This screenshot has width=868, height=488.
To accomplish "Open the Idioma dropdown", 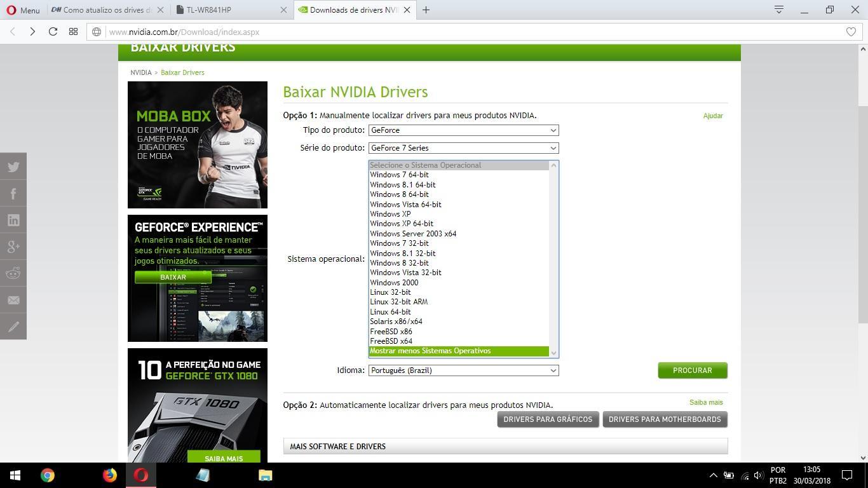I will tap(463, 370).
